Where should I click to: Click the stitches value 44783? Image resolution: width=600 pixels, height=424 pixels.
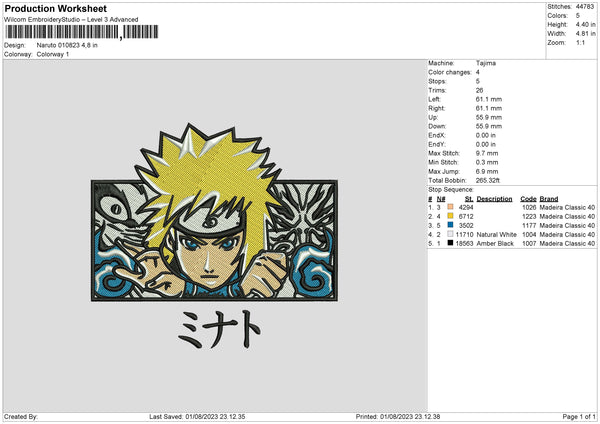pos(585,7)
